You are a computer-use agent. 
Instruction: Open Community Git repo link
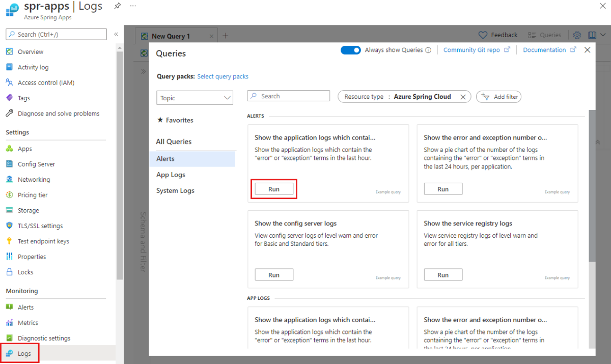(x=477, y=50)
